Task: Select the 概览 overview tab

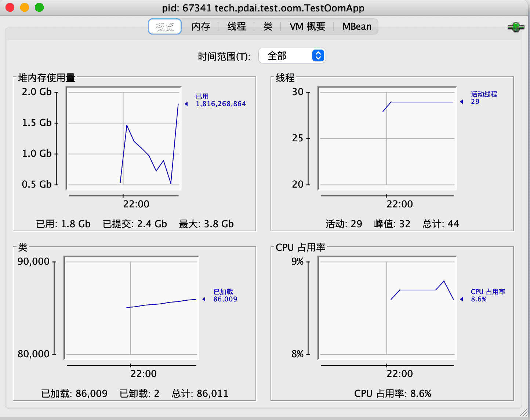Action: tap(165, 27)
